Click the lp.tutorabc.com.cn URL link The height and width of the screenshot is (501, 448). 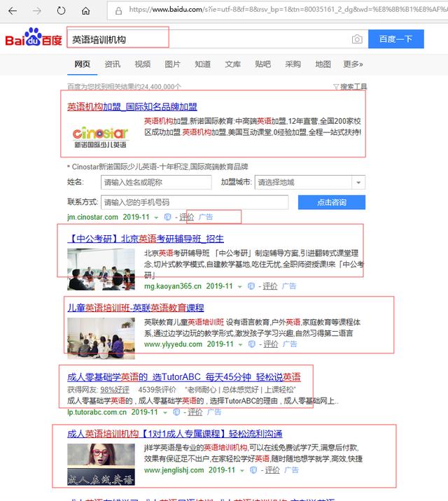[97, 412]
